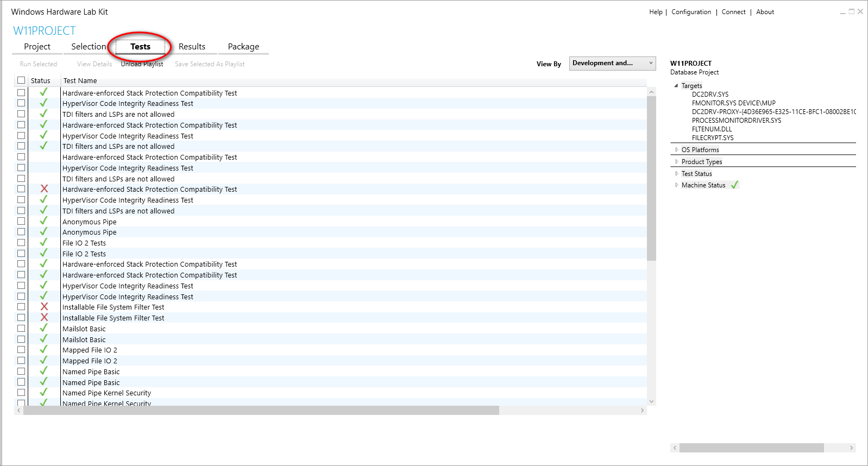
Task: Open the Package tab
Action: (x=243, y=47)
